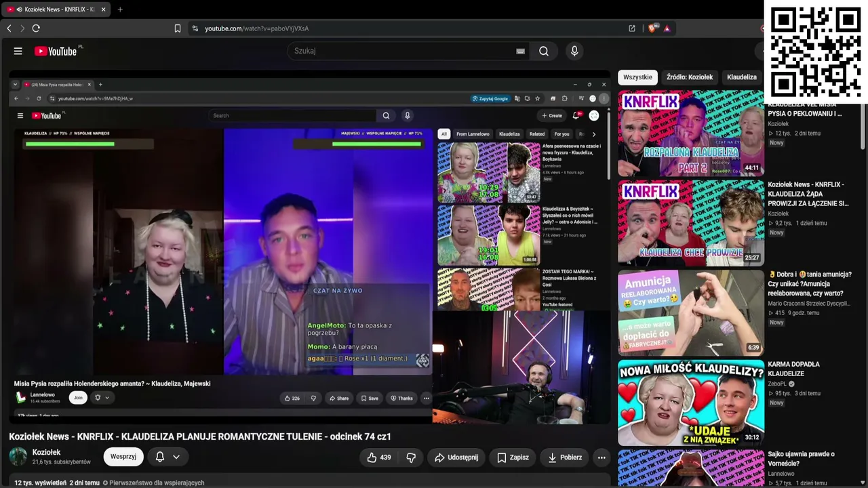Open more actions for the video
The width and height of the screenshot is (868, 488).
pyautogui.click(x=601, y=457)
